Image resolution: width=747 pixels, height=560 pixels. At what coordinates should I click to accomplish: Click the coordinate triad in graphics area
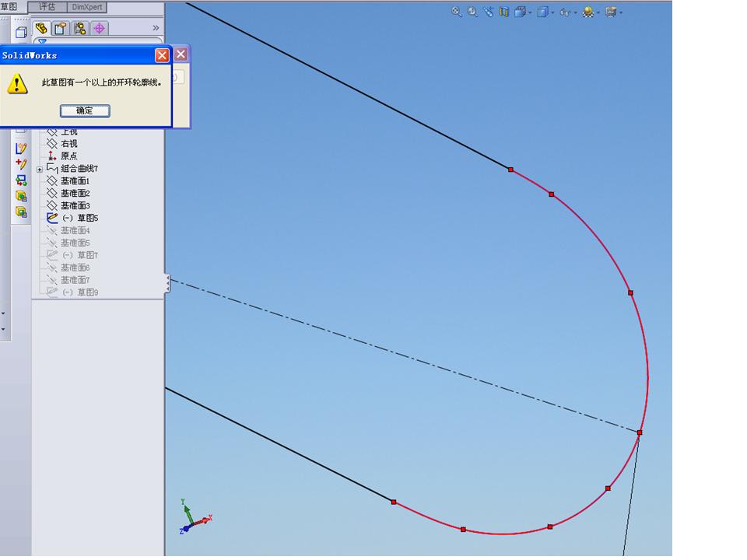click(195, 518)
